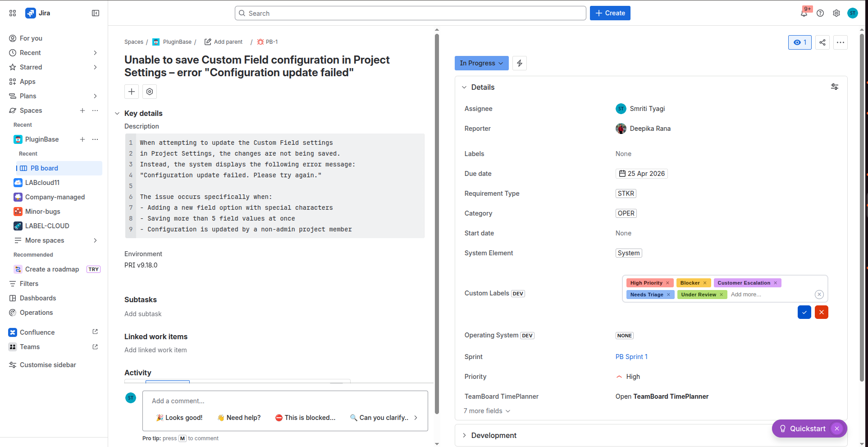Screen dimensions: 868x447
Task: Click the Add more labels input
Action: (x=746, y=295)
